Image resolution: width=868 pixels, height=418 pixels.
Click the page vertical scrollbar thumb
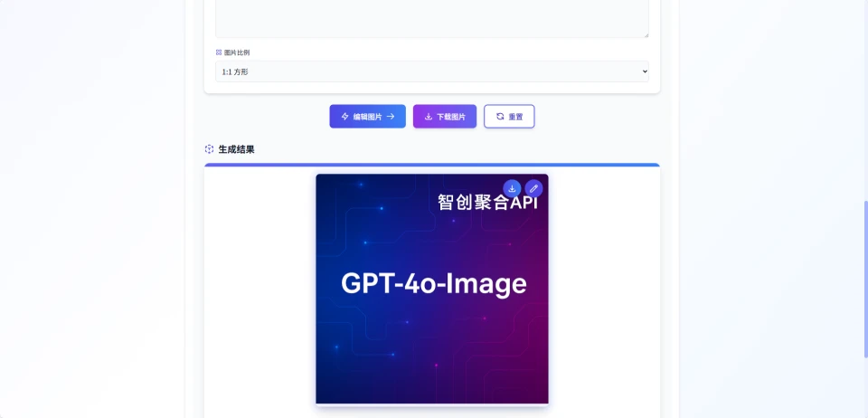865,279
